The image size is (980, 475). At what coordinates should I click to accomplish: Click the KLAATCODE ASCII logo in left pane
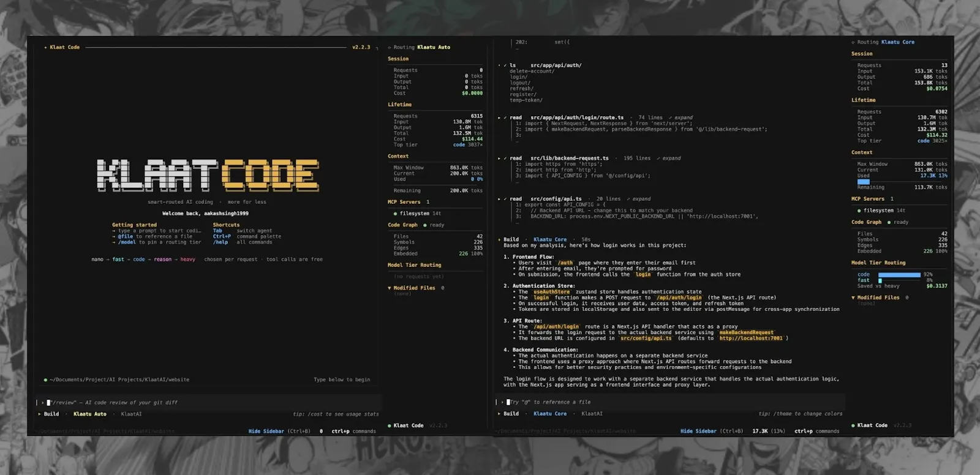click(x=208, y=176)
